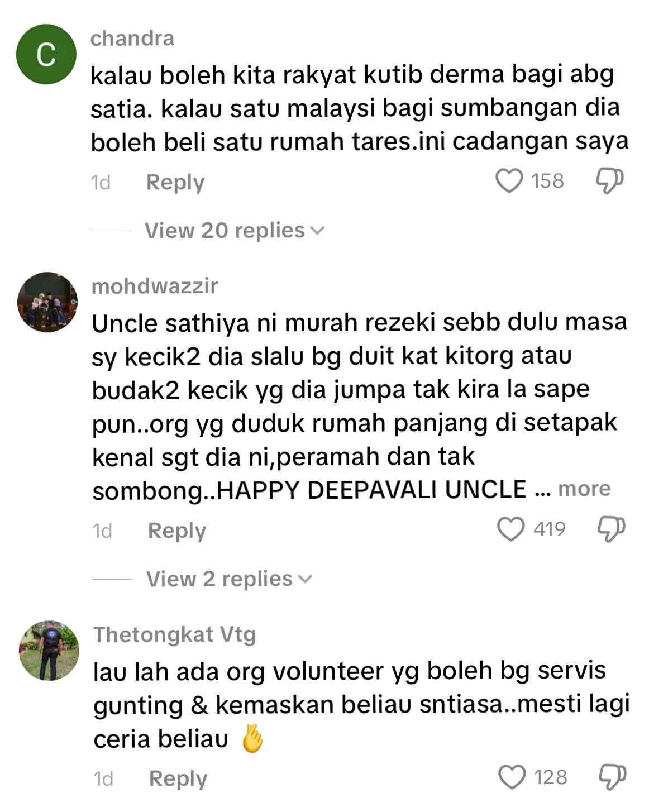Screen dimensions: 649x812
Task: Tap the heart icon on mohdwazzir's comment
Action: [x=510, y=529]
